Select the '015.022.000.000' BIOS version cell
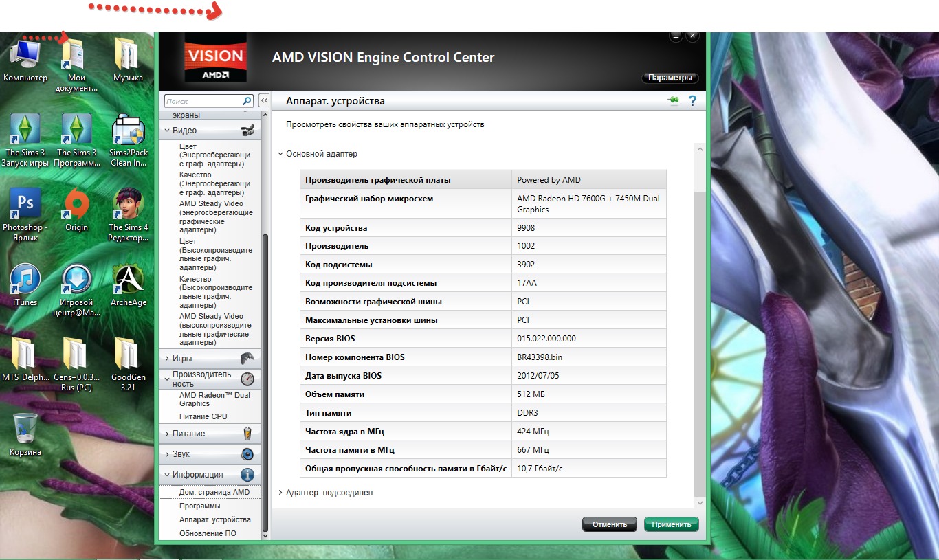Screen dimensions: 939x560 pyautogui.click(x=589, y=339)
